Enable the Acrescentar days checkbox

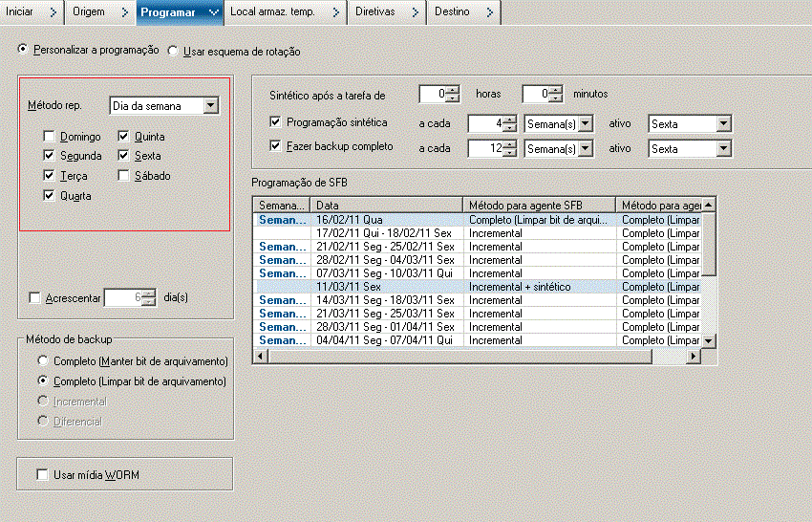tap(36, 298)
